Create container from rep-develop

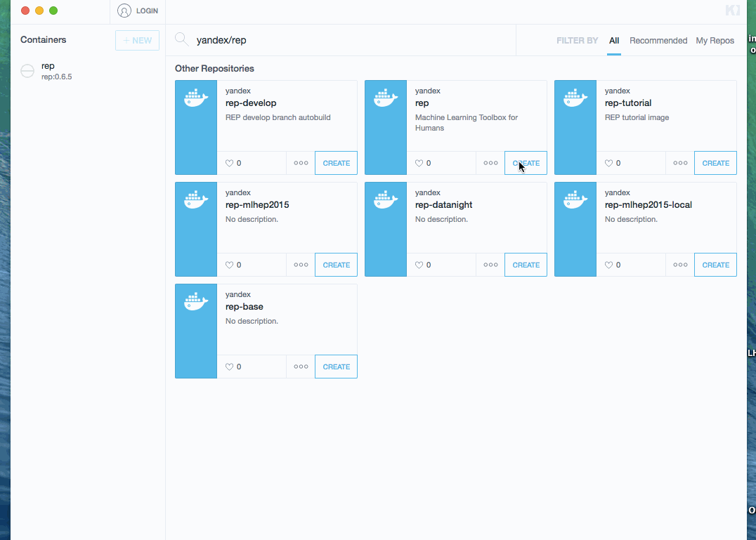click(336, 163)
